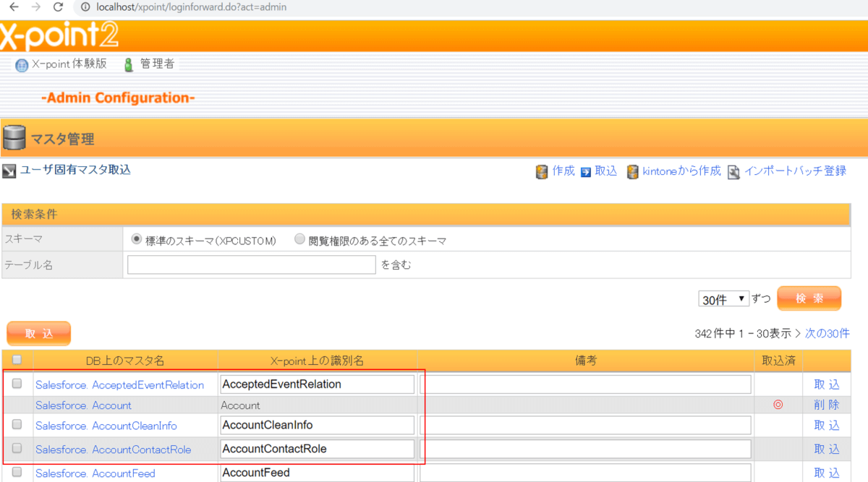Image resolution: width=868 pixels, height=482 pixels.
Task: Click the インポートバッチ登録 icon
Action: [733, 172]
